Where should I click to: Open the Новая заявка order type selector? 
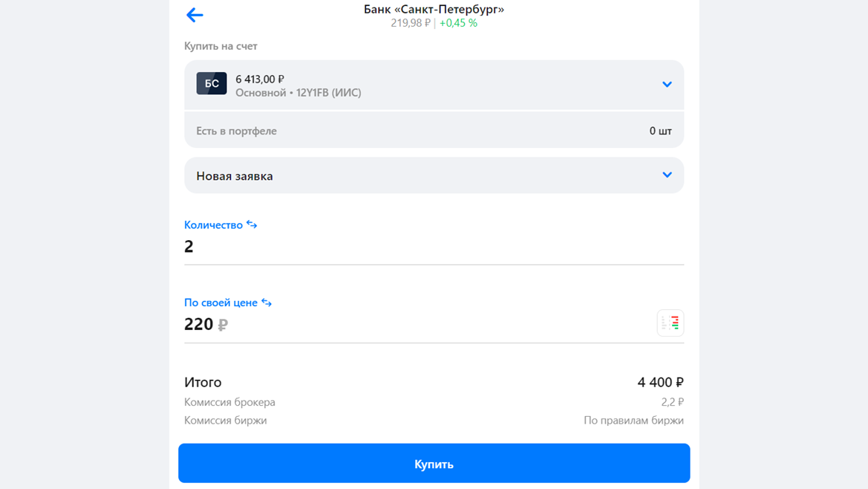click(434, 175)
